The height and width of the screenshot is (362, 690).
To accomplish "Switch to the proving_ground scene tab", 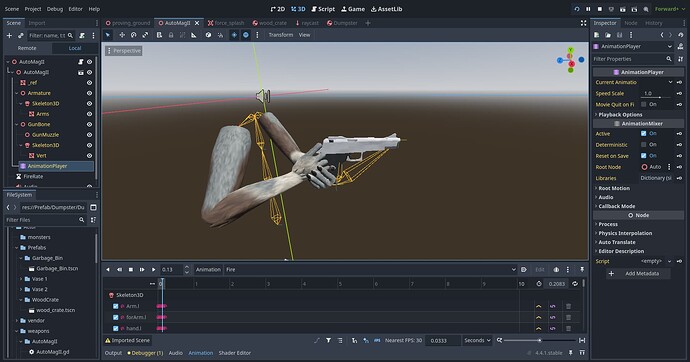I will pos(128,23).
